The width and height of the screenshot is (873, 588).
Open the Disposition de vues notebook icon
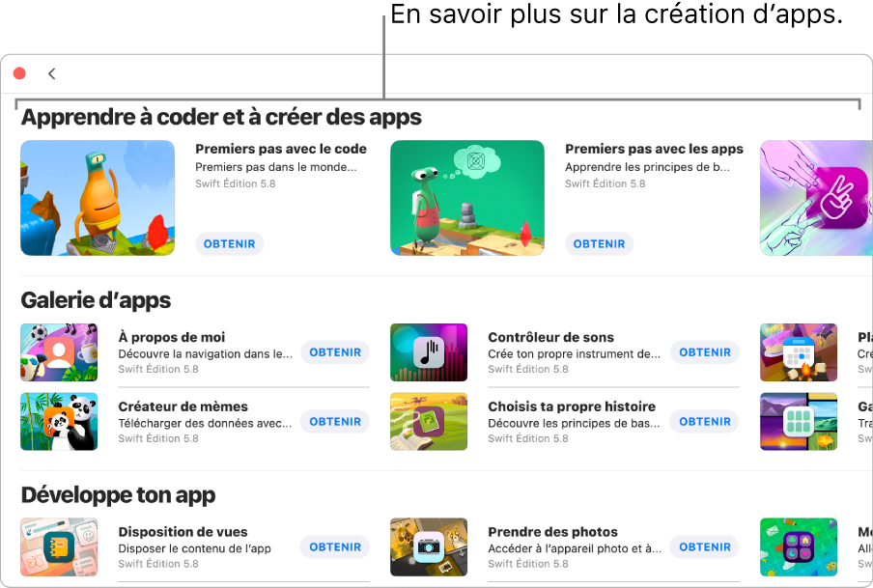click(59, 546)
